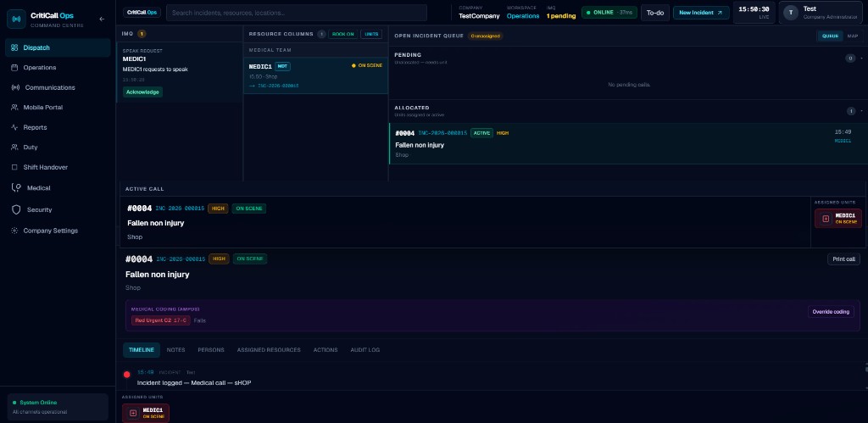The height and width of the screenshot is (423, 868).
Task: Open the Reports pulse icon
Action: pyautogui.click(x=14, y=127)
